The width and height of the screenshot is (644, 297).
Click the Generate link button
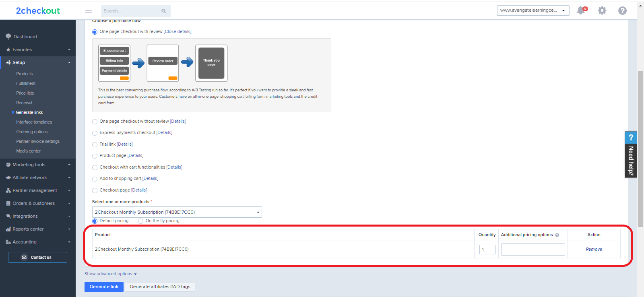pyautogui.click(x=104, y=287)
